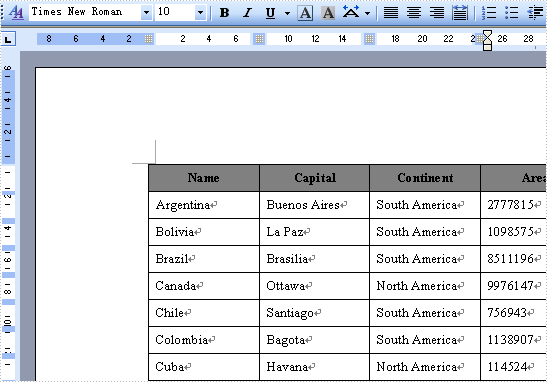Click the Canada cell
Image resolution: width=547 pixels, height=382 pixels.
coord(204,286)
